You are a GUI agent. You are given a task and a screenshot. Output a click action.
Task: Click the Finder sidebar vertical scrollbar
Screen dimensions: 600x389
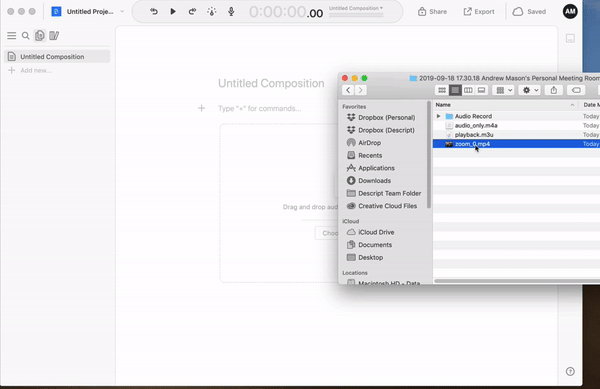click(429, 155)
